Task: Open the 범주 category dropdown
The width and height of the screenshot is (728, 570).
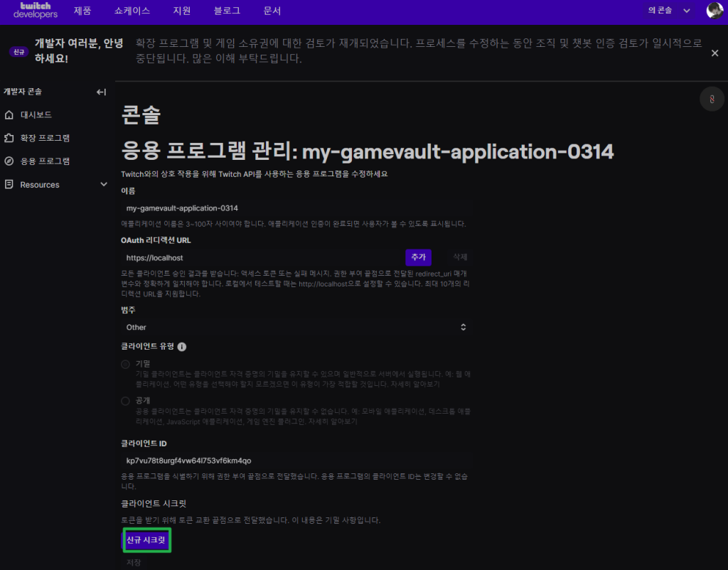Action: [x=295, y=327]
